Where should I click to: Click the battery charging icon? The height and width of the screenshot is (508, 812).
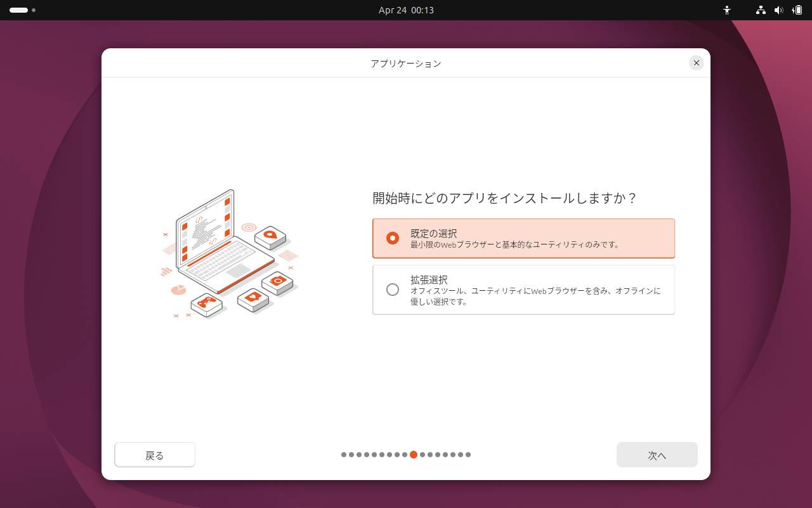click(x=797, y=10)
